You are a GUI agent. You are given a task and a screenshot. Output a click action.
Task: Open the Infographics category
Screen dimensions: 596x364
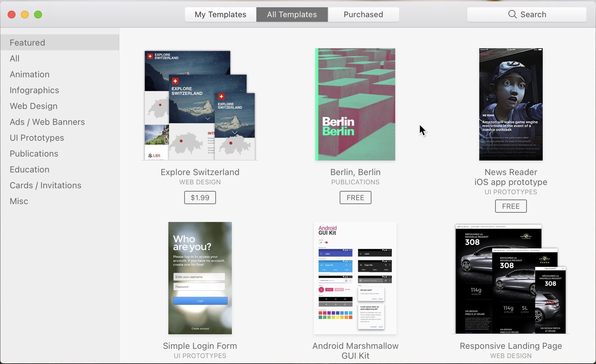pos(60,90)
